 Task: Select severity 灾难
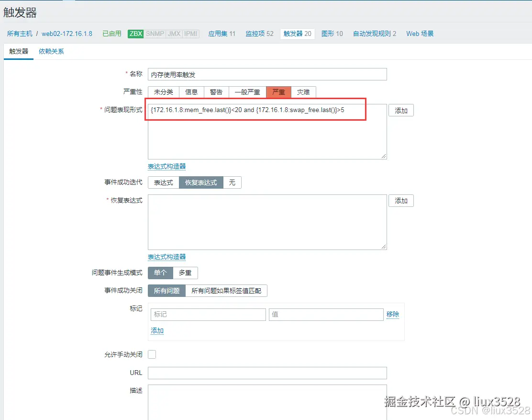(x=303, y=92)
